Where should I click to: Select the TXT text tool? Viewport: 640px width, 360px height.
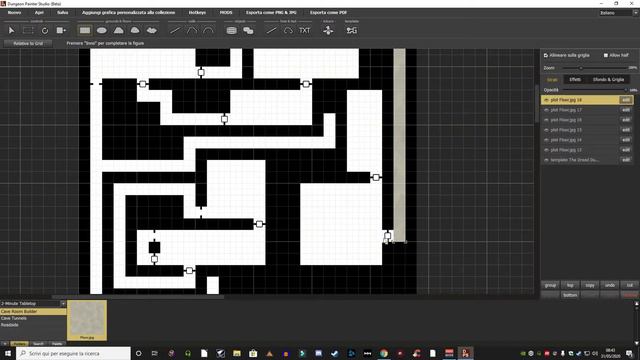click(304, 30)
